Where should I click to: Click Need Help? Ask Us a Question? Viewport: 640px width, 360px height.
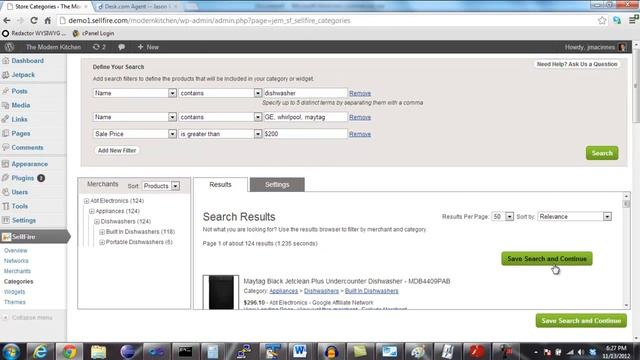click(x=577, y=64)
